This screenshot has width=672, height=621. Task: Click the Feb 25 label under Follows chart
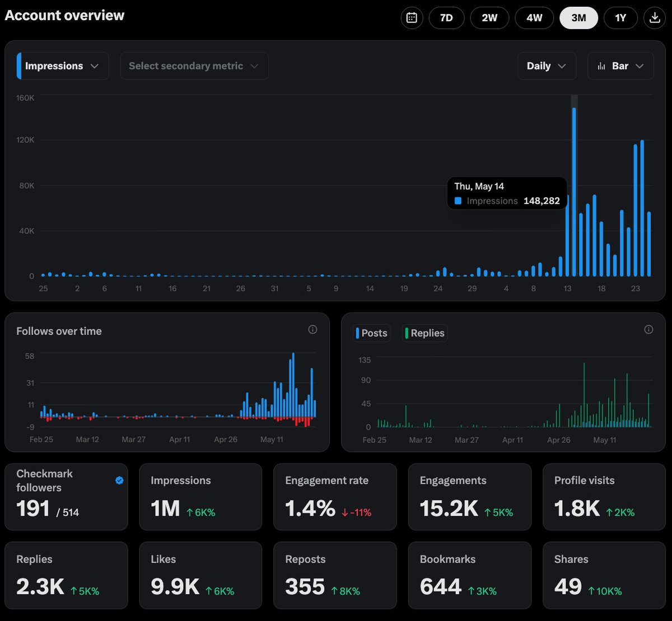[x=41, y=440]
